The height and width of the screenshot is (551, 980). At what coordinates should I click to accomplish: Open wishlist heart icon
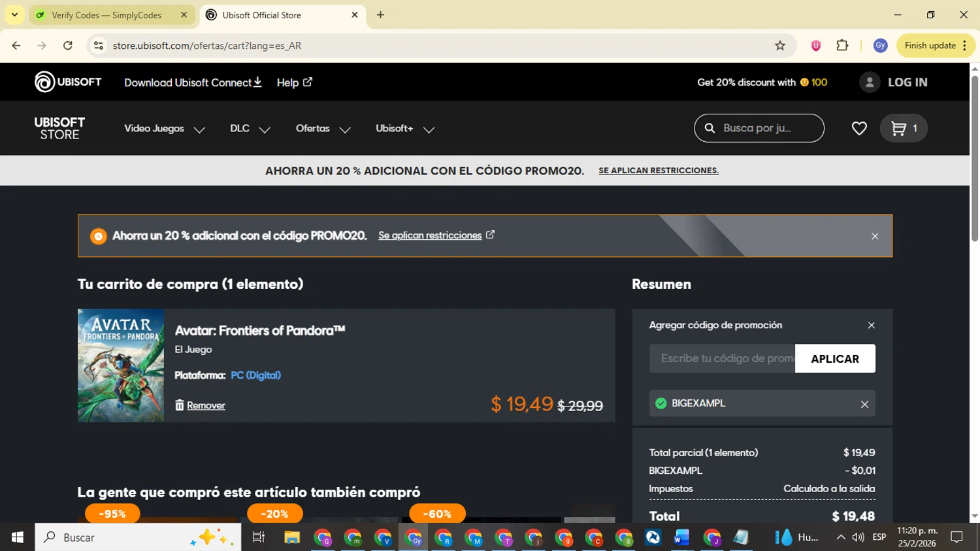tap(859, 128)
